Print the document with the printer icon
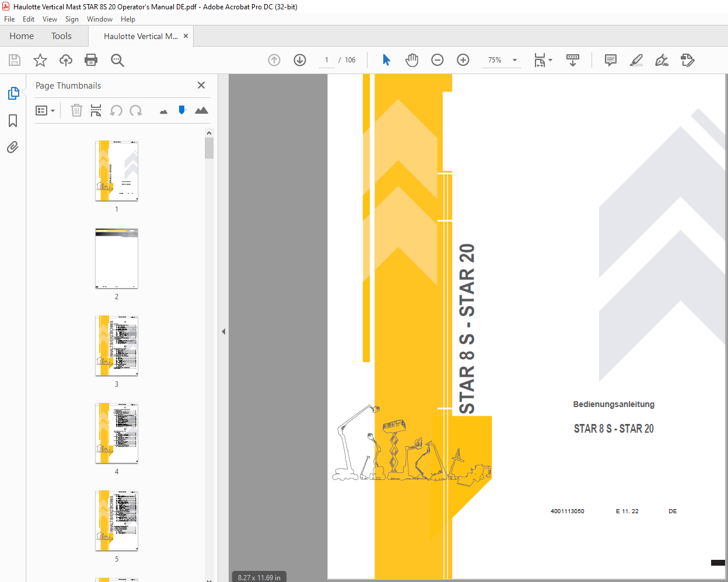Image resolution: width=728 pixels, height=582 pixels. [91, 60]
